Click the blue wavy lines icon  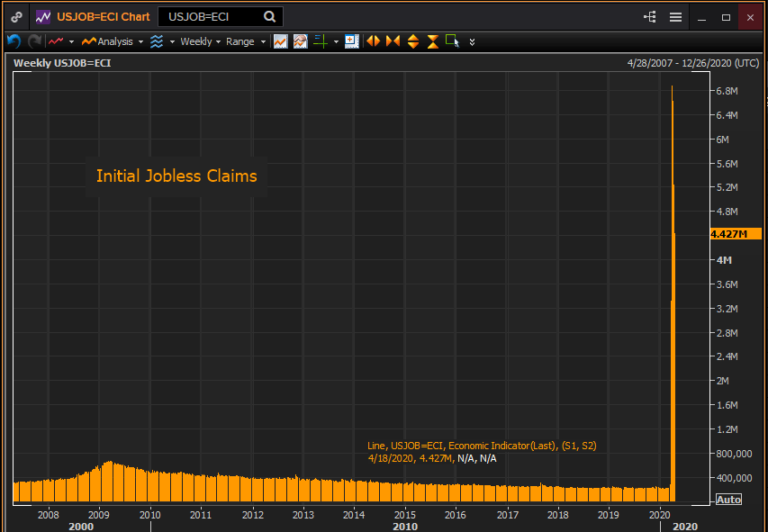(157, 41)
